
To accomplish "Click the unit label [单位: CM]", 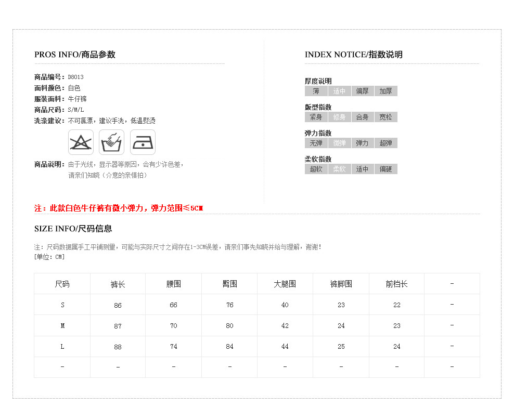I will pos(49,257).
